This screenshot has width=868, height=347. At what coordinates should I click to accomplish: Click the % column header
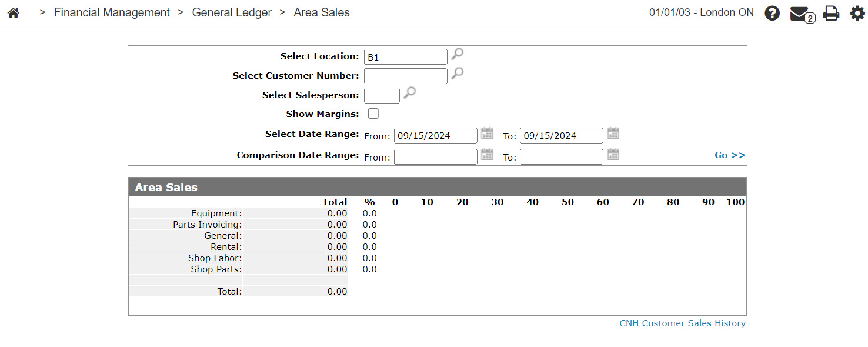pos(369,202)
